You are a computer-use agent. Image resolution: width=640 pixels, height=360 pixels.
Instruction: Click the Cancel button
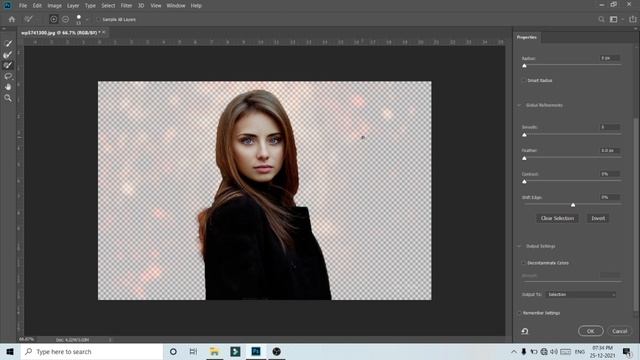coord(620,331)
